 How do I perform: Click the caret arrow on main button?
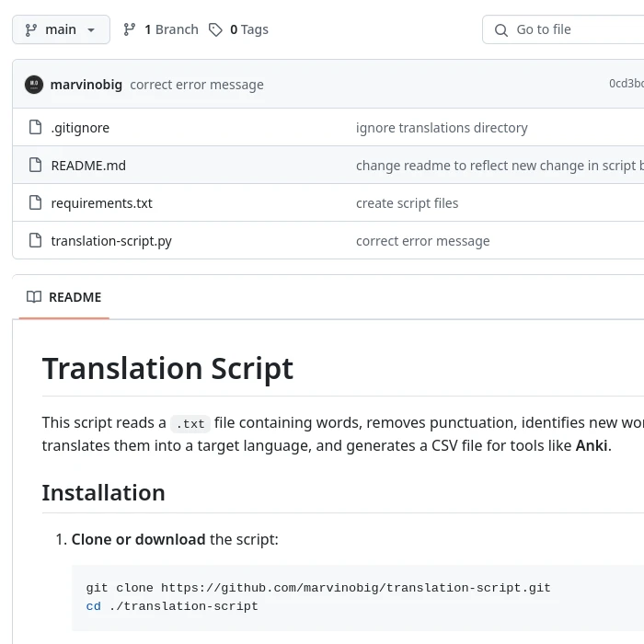(91, 30)
